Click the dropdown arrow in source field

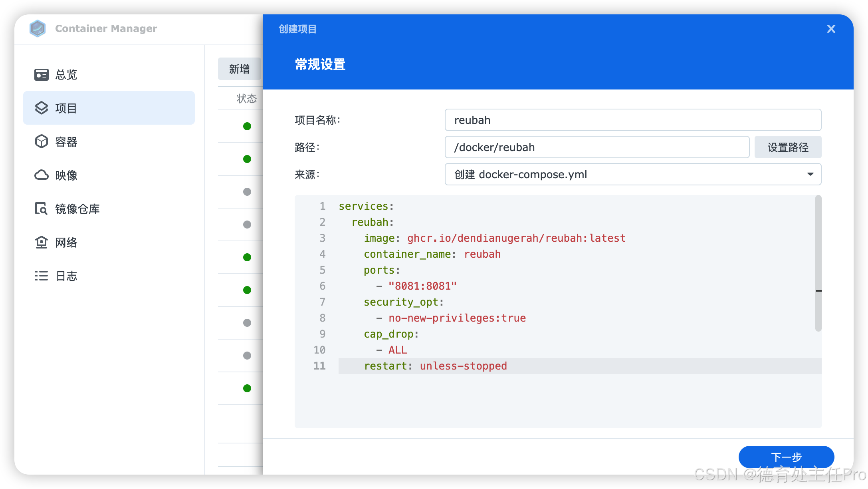[810, 174]
